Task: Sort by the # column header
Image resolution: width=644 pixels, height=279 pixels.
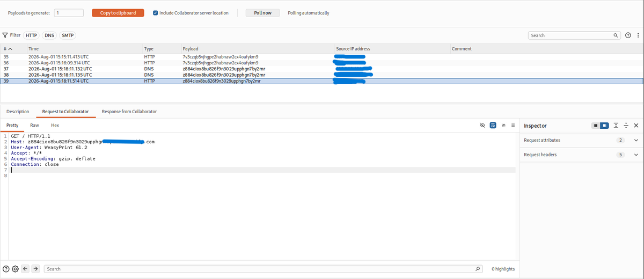Action: click(13, 49)
